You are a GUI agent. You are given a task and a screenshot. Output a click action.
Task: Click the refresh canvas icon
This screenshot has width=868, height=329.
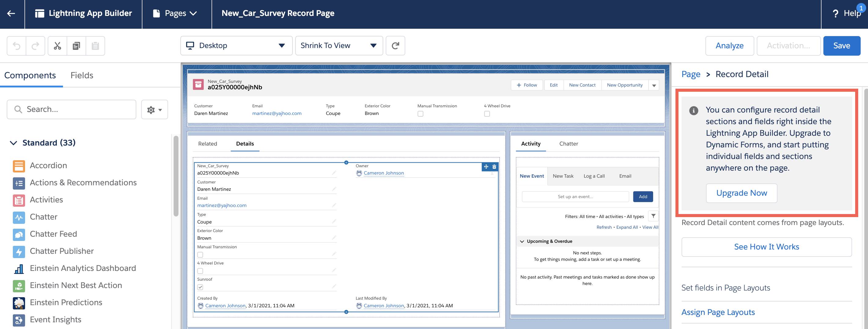(x=395, y=46)
